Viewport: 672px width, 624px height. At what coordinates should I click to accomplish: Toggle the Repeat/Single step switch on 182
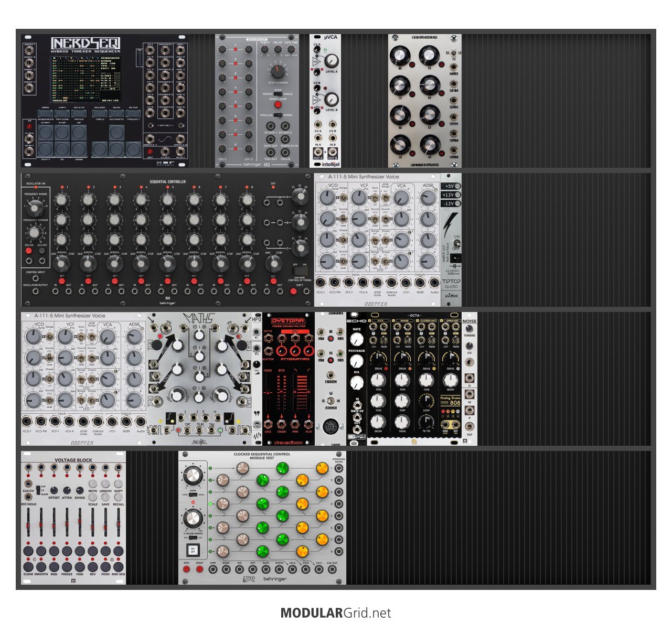point(278,94)
